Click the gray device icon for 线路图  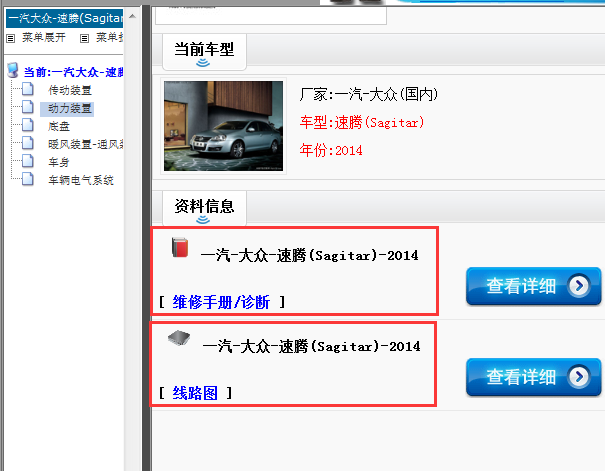click(179, 338)
